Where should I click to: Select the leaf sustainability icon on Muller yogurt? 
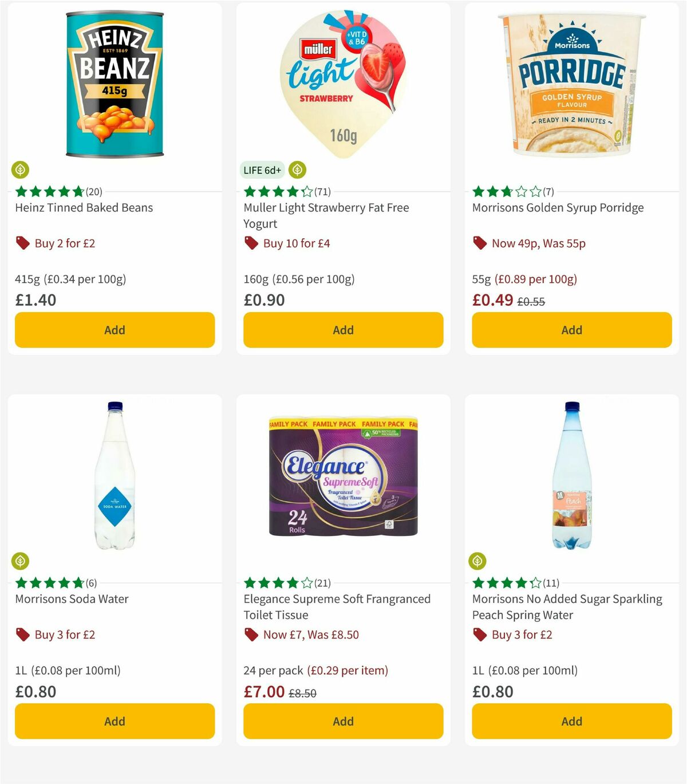(x=298, y=170)
